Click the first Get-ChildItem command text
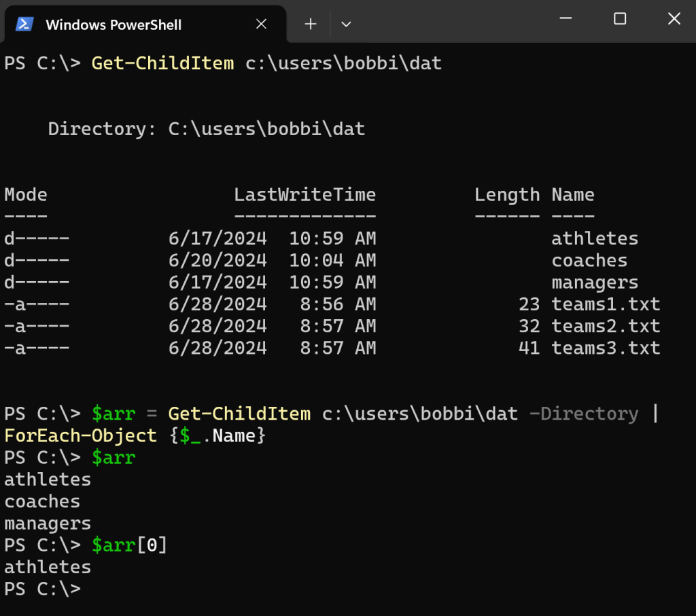Screen dimensions: 696x616 [162, 62]
